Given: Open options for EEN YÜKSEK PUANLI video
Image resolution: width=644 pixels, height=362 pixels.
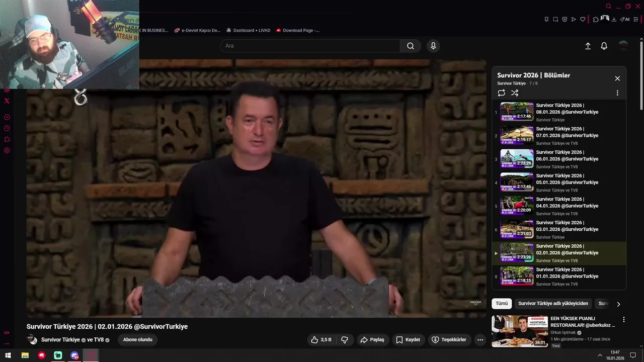Looking at the screenshot, I should point(624,320).
